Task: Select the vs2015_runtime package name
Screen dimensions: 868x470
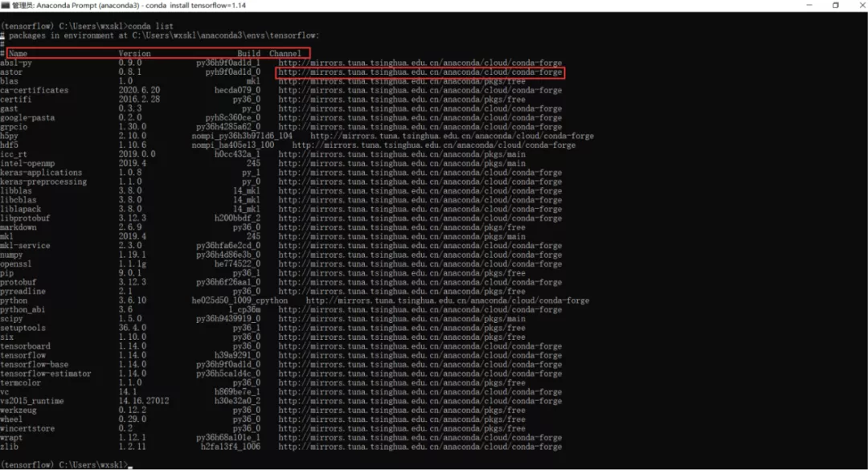Action: click(x=32, y=401)
